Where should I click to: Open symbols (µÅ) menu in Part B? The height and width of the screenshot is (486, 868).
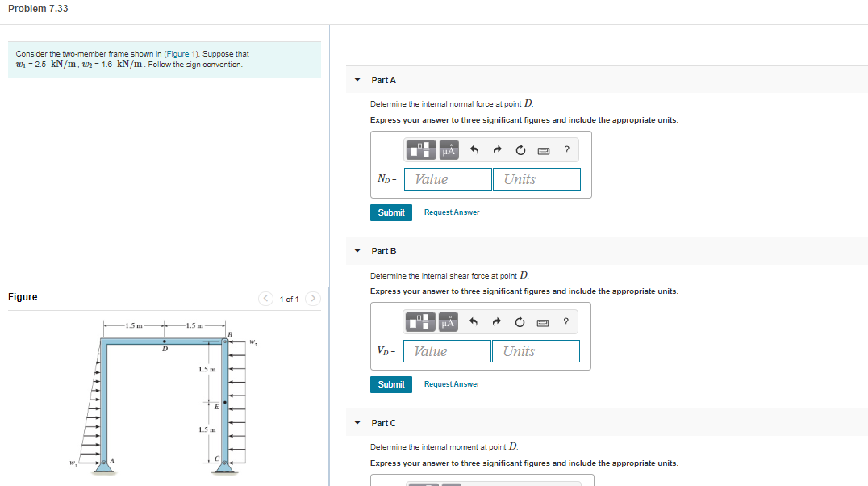(x=448, y=322)
